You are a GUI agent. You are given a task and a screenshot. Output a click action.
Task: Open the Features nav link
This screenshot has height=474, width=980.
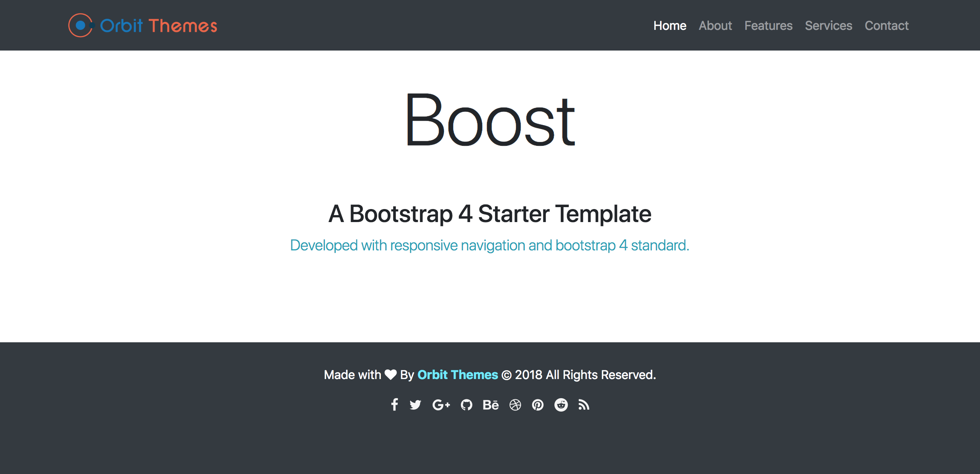(x=768, y=26)
